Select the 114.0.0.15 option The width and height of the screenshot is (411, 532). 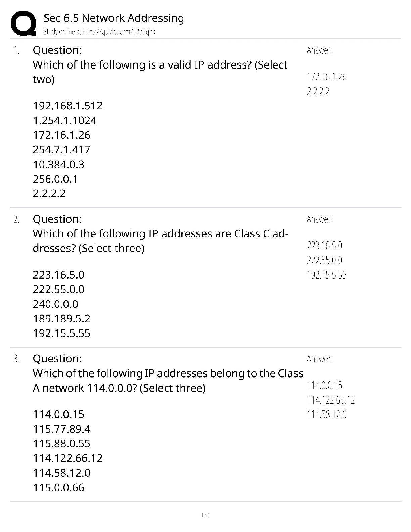[x=58, y=414]
